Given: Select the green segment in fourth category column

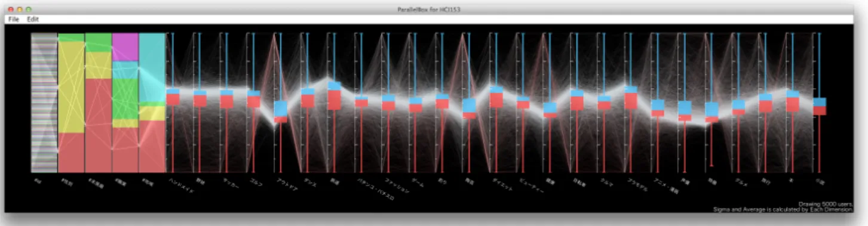Looking at the screenshot, I should (x=125, y=98).
